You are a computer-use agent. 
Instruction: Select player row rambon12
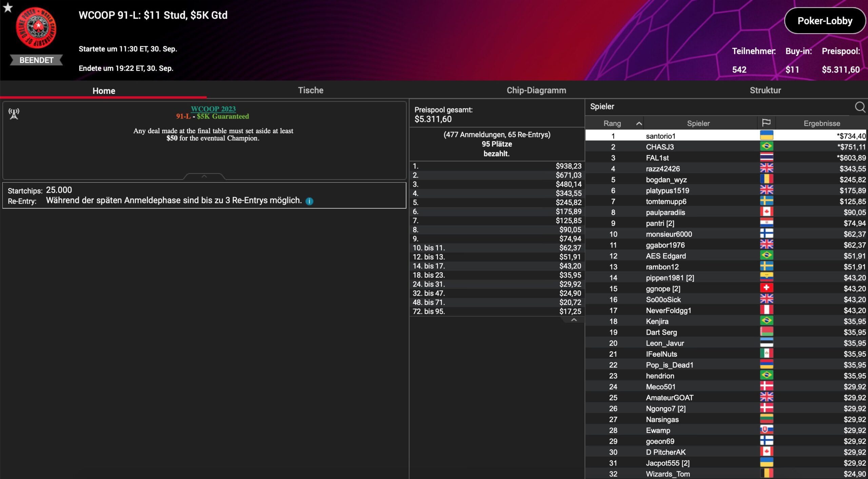click(726, 267)
